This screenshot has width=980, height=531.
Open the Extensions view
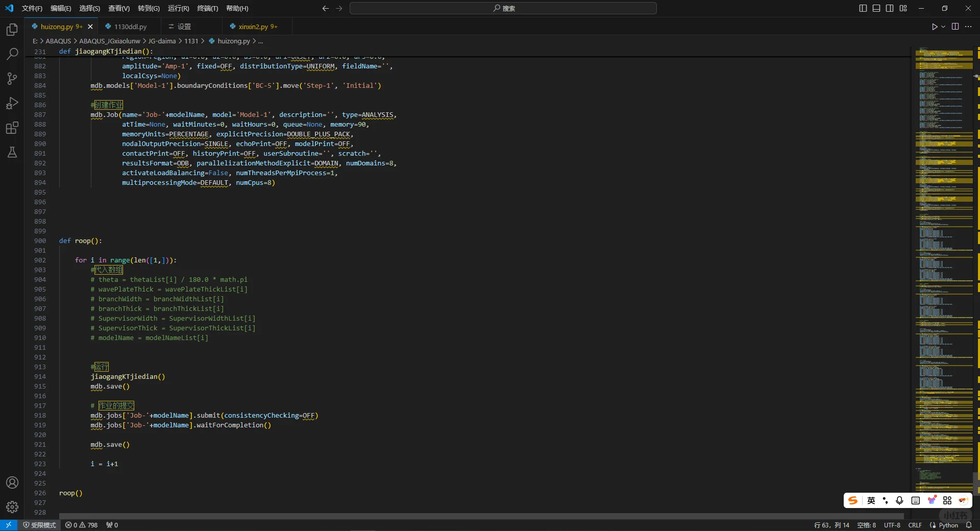pyautogui.click(x=12, y=128)
